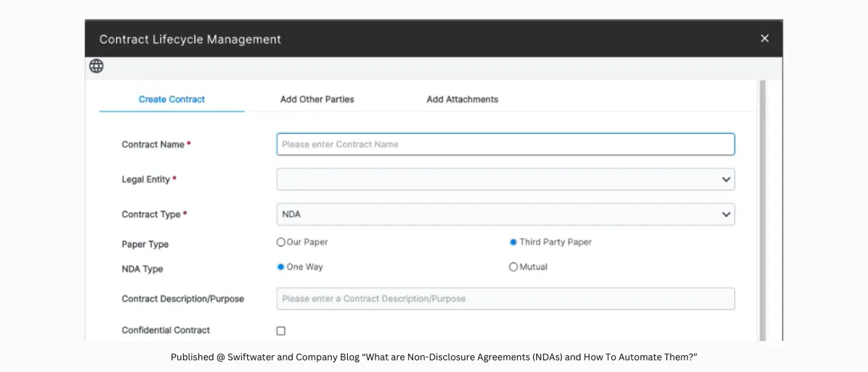Go to the Add Attachments tab
The height and width of the screenshot is (372, 868).
click(x=462, y=99)
